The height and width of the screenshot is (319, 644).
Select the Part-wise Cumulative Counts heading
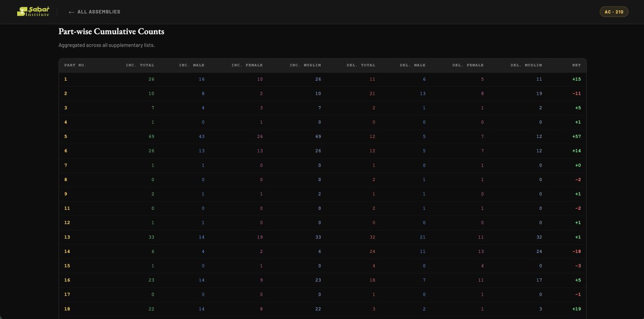click(x=111, y=32)
